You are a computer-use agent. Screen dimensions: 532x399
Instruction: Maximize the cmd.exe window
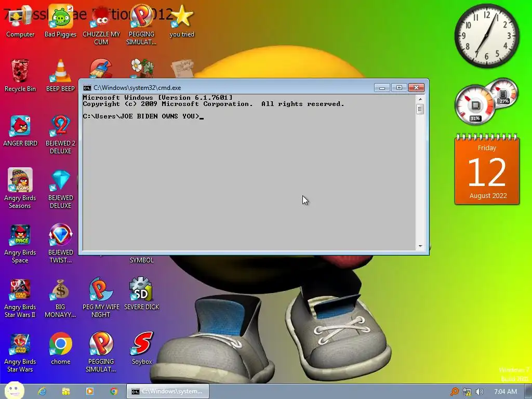click(399, 88)
